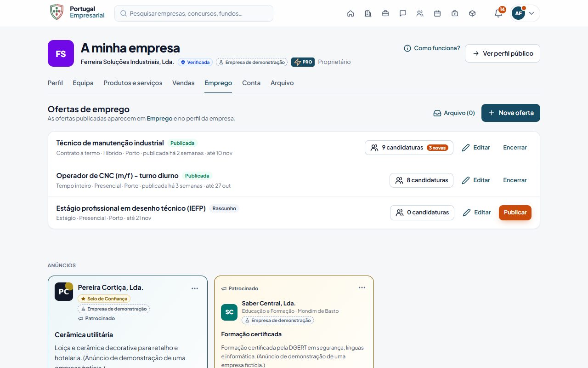Viewport: 588px width, 368px height.
Task: Open the Operador de CNC (m/f) - turno diurno title
Action: pyautogui.click(x=117, y=176)
